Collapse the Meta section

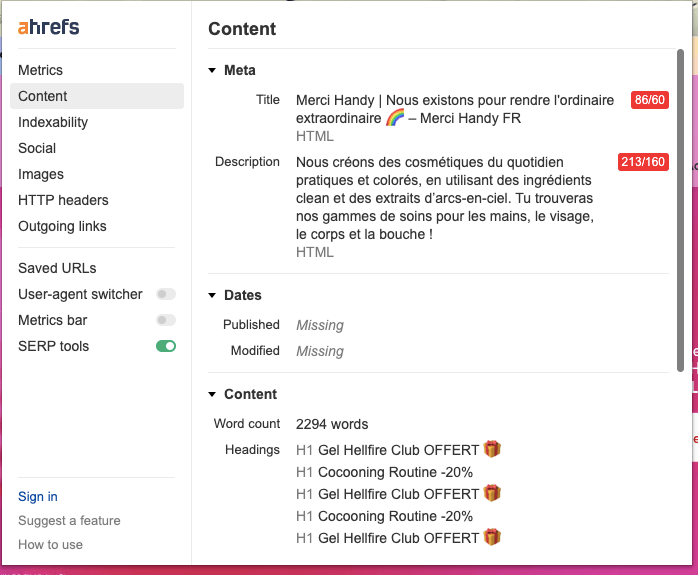pos(212,70)
